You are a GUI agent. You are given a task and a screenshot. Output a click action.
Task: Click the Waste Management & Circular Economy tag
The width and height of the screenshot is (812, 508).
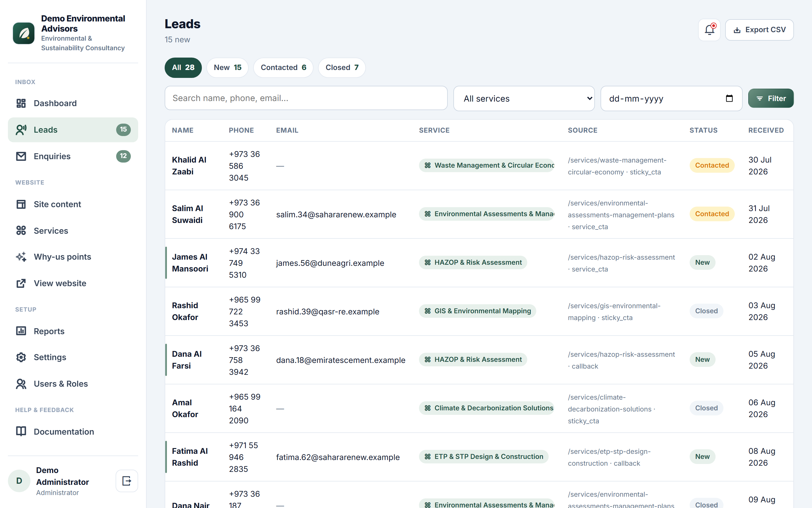pyautogui.click(x=487, y=165)
